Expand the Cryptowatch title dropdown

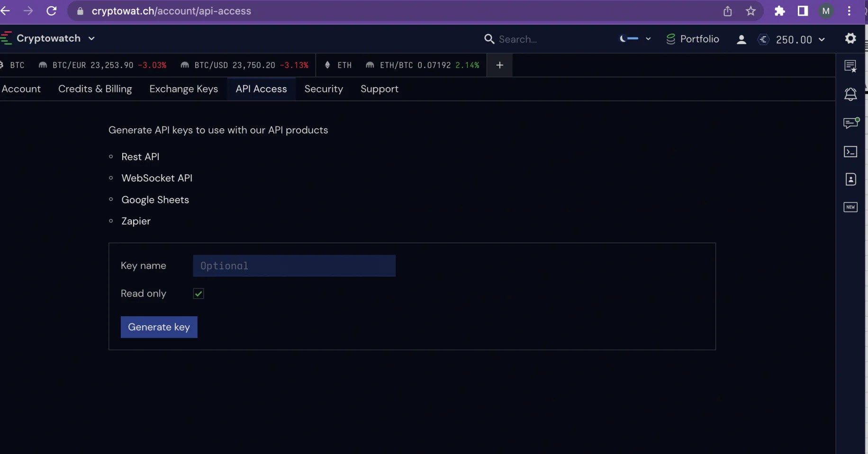point(91,39)
